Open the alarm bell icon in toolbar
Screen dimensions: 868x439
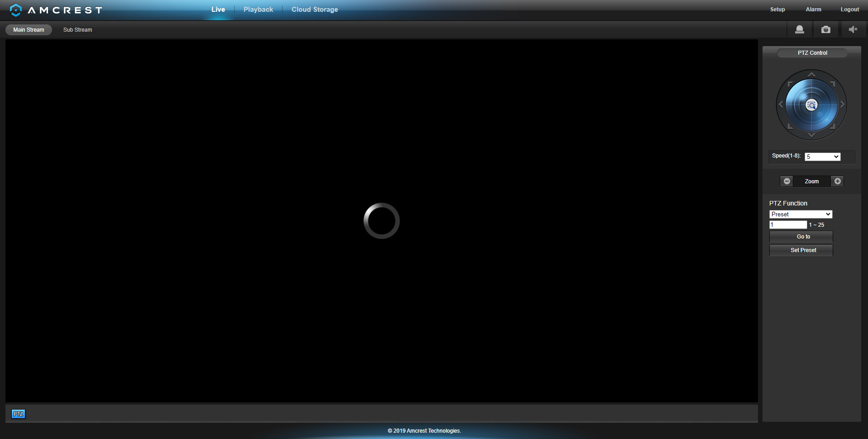(x=800, y=29)
